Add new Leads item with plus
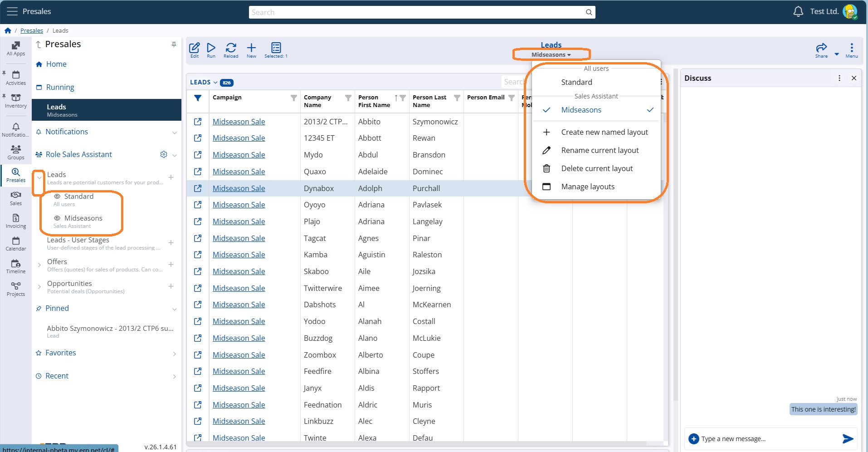 click(x=171, y=177)
